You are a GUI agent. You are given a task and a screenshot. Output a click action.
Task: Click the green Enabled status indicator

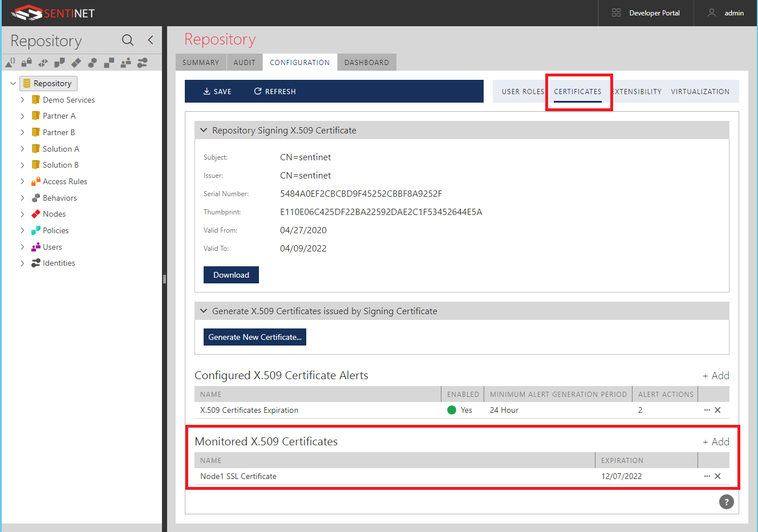[x=452, y=410]
